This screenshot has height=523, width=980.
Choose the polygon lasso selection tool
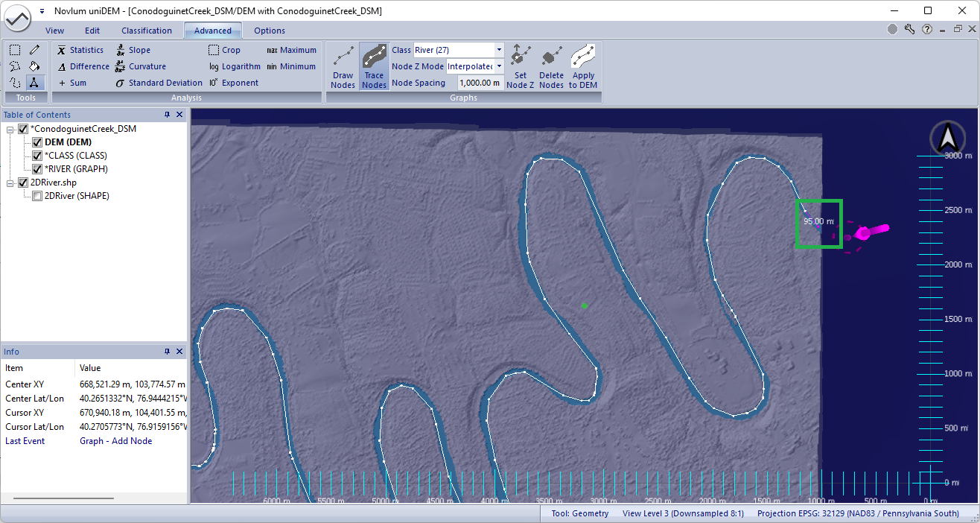coord(14,66)
